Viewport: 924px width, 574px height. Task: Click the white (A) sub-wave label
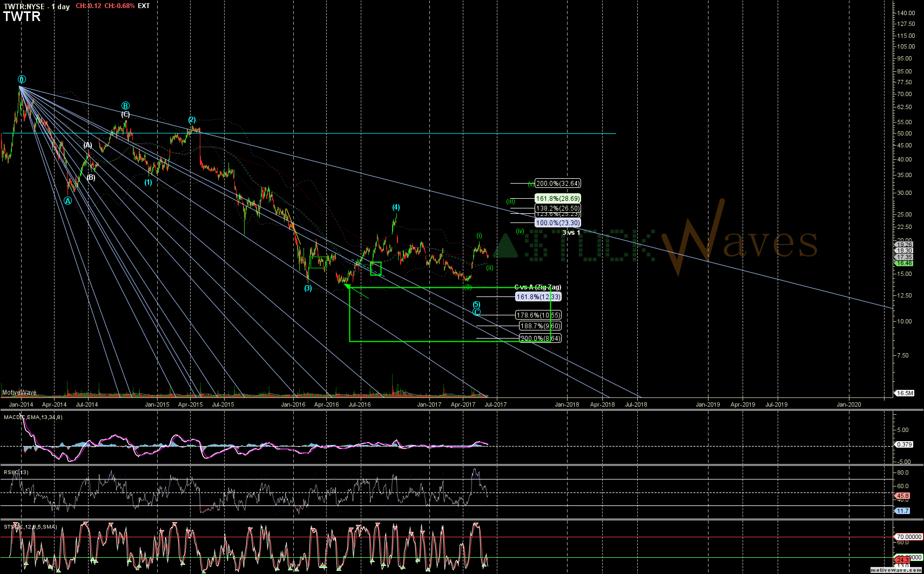point(87,145)
